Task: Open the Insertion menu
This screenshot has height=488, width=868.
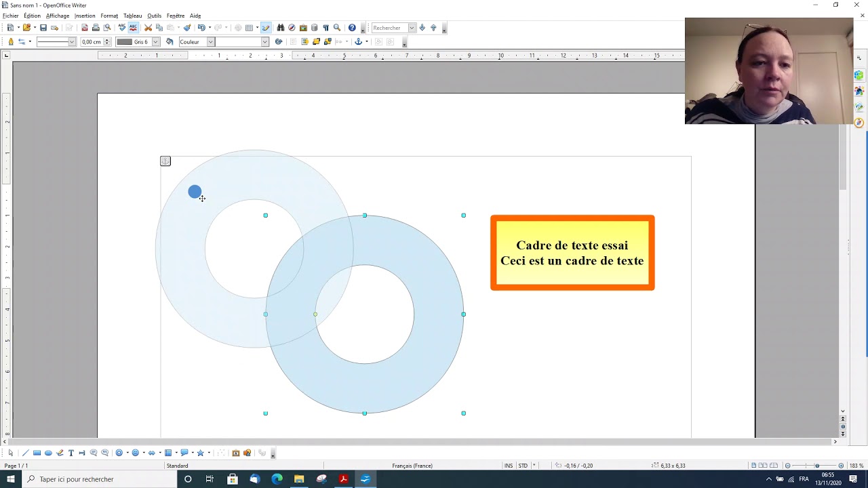Action: tap(85, 16)
